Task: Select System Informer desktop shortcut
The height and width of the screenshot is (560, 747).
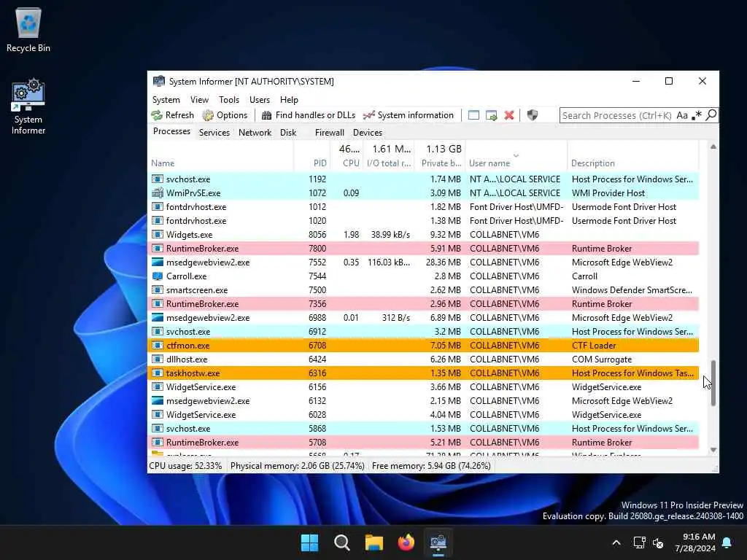Action: 28,107
